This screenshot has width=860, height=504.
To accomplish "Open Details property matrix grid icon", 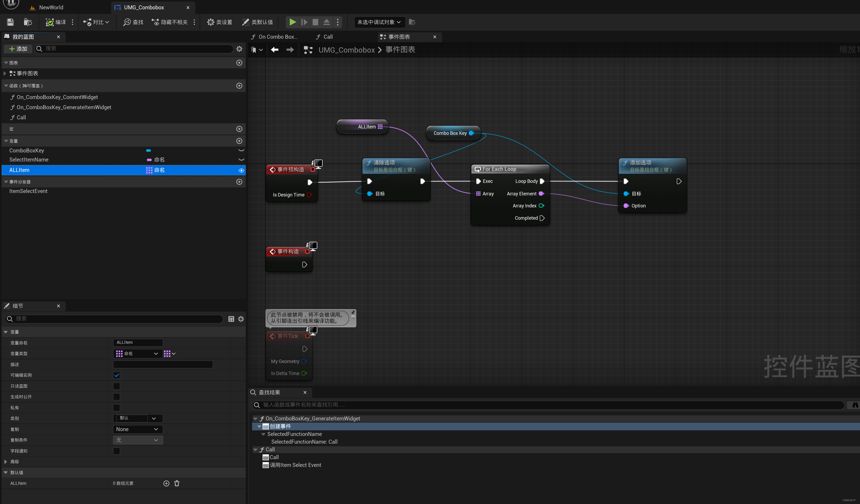I will click(231, 319).
